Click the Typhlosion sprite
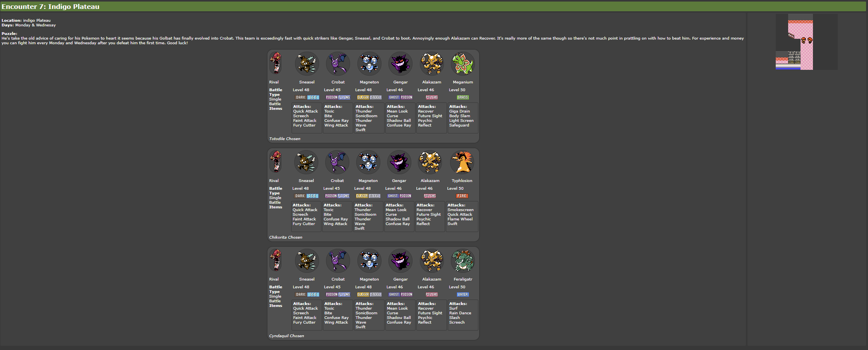868x350 pixels. (x=462, y=162)
